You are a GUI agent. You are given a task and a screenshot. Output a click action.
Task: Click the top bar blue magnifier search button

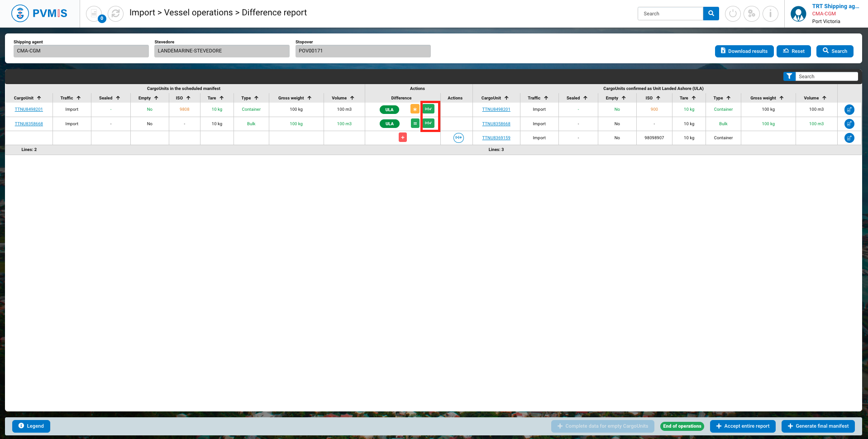[711, 14]
